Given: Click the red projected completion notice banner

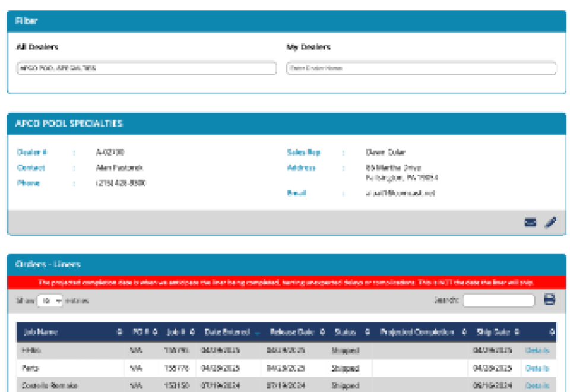Looking at the screenshot, I should [287, 283].
